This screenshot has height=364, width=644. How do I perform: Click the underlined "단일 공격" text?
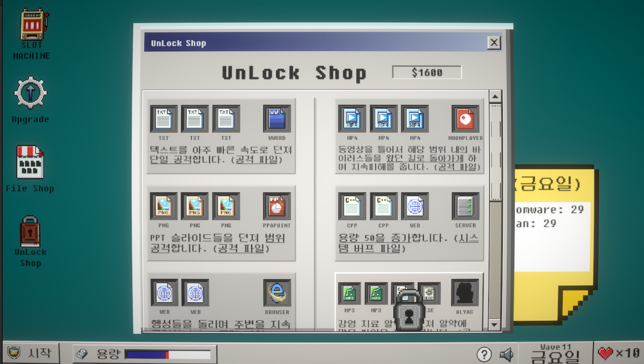(170, 159)
